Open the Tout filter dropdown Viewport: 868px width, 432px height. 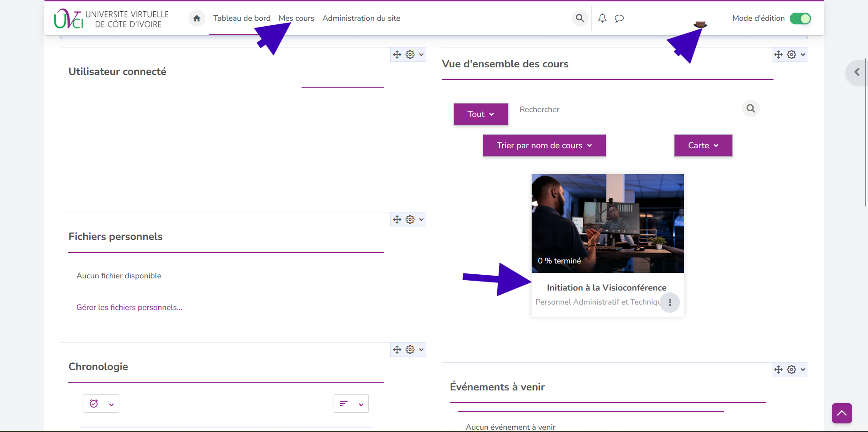[481, 114]
